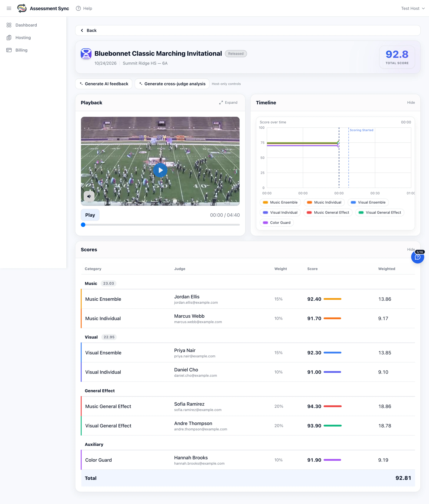Click the Visual Individual row label
The height and width of the screenshot is (504, 429).
pos(103,372)
